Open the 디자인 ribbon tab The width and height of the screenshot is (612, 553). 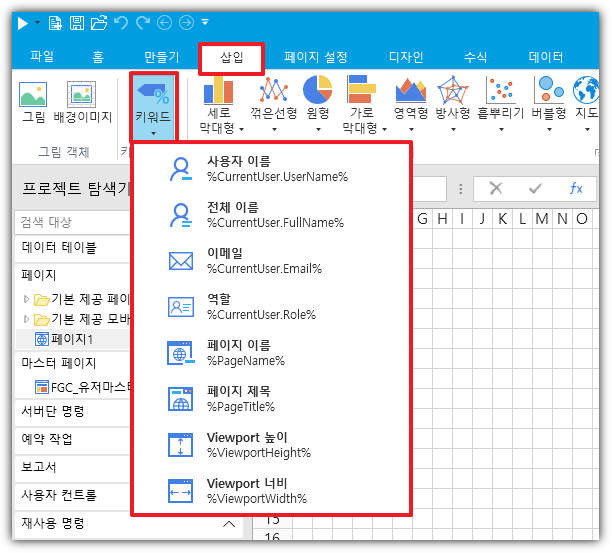coord(404,57)
